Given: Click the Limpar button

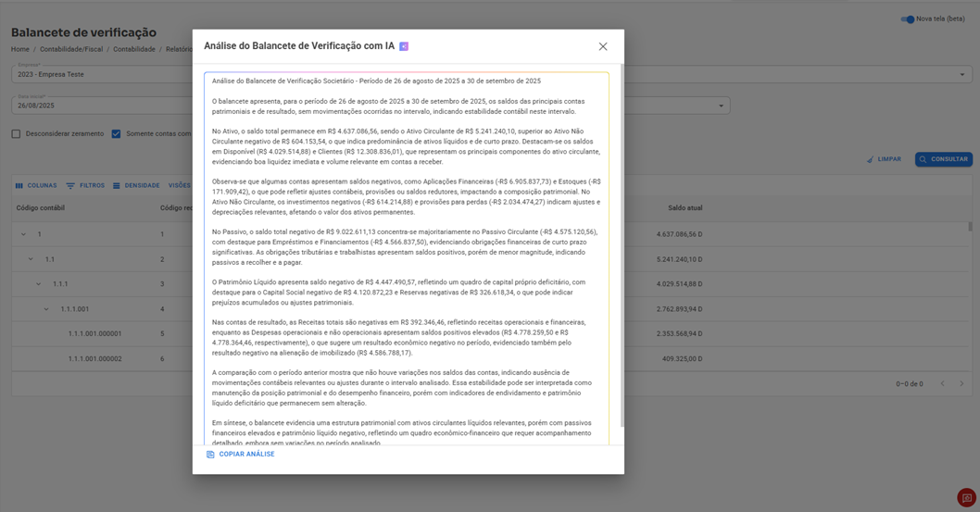Looking at the screenshot, I should (884, 159).
